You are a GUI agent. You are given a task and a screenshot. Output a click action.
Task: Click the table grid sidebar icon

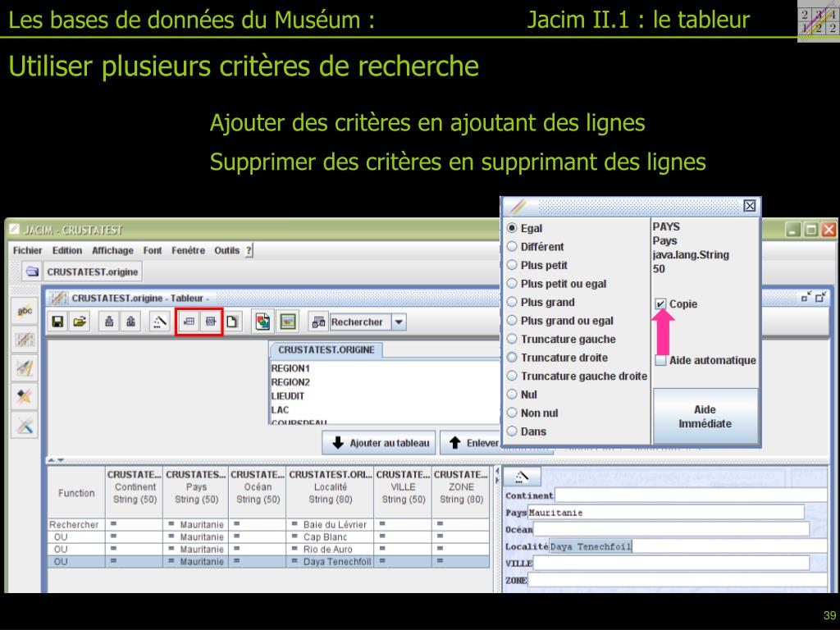[25, 340]
